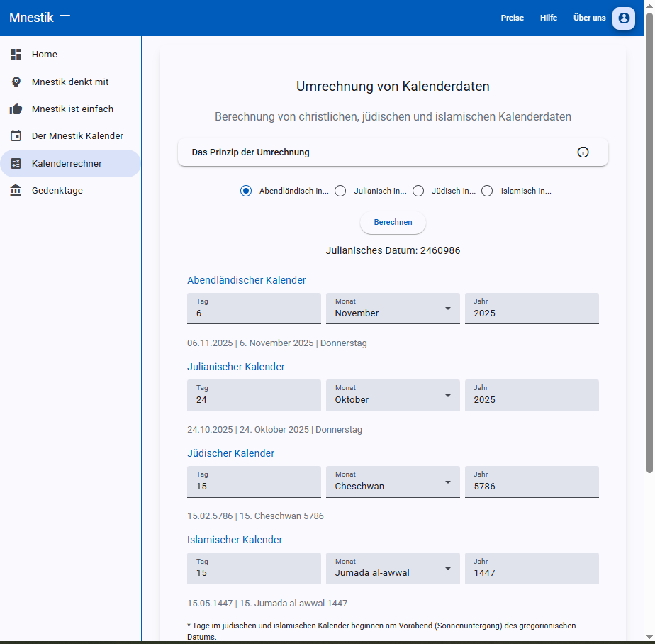Select the Islamisch radio button

[x=487, y=191]
